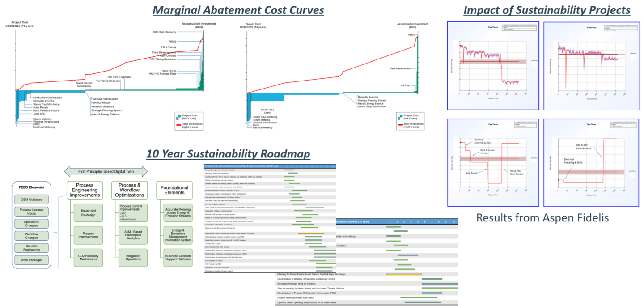
Task: Click the Impact of Sustainability Projects heading
Action: pyautogui.click(x=547, y=10)
